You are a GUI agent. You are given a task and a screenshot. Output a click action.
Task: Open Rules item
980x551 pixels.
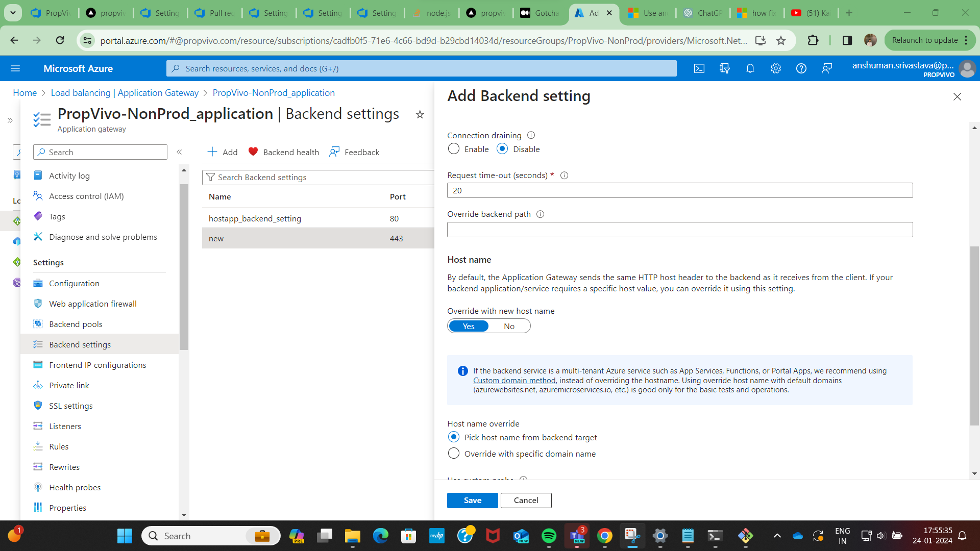(x=59, y=446)
